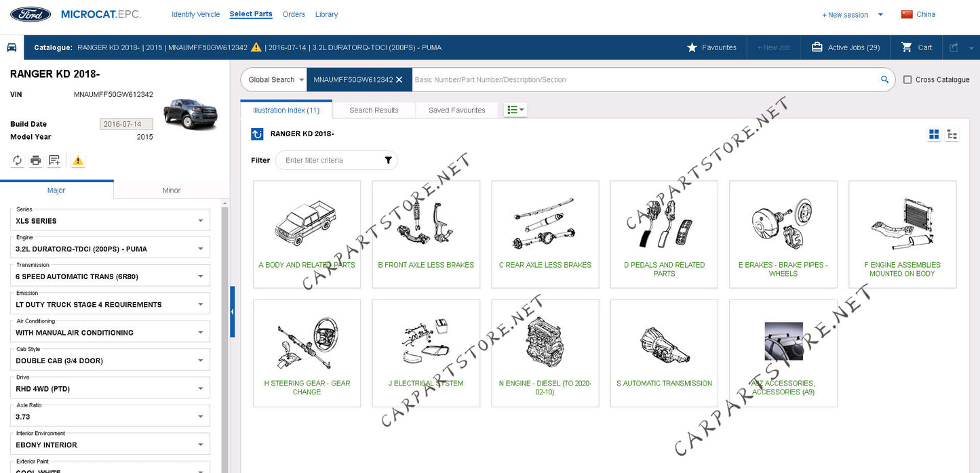This screenshot has width=980, height=473.
Task: Open the Library link
Action: click(x=326, y=14)
